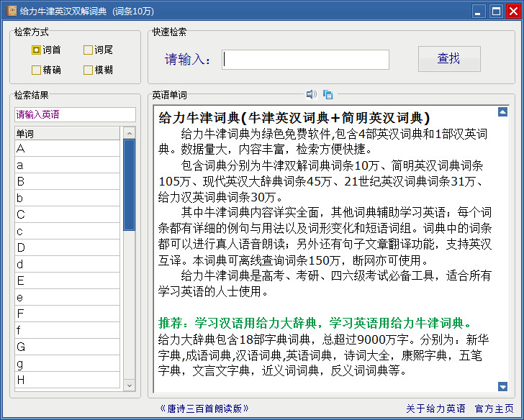
Task: Play pronunciation with the speaker icon
Action: [x=312, y=94]
